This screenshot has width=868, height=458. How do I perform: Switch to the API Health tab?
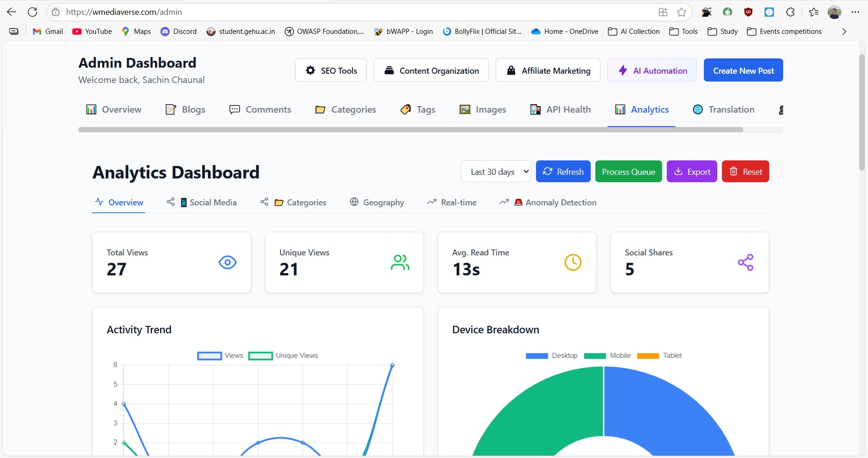coord(561,110)
